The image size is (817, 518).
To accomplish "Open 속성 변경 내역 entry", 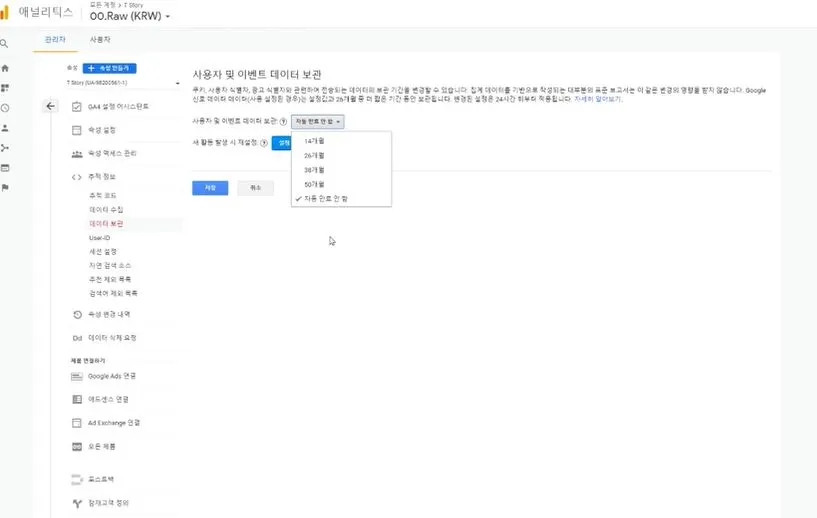I will 109,315.
